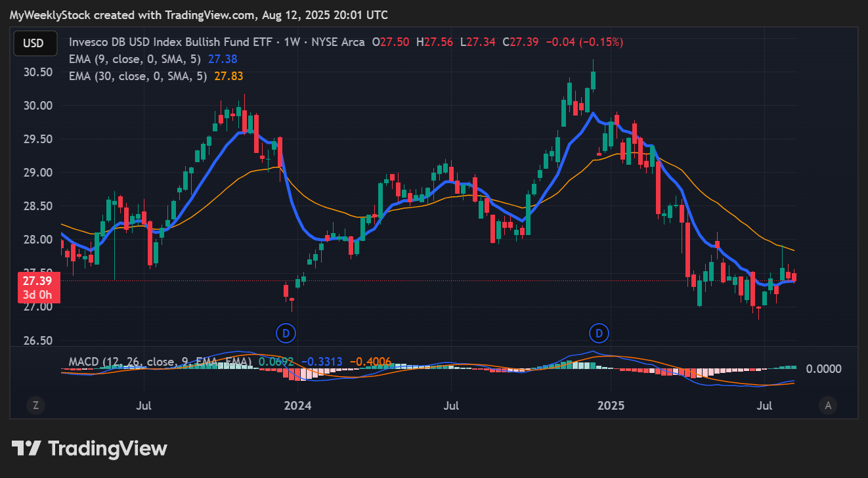Click the 30.50 price axis label
Viewport: 868px width, 478px height.
[37, 72]
